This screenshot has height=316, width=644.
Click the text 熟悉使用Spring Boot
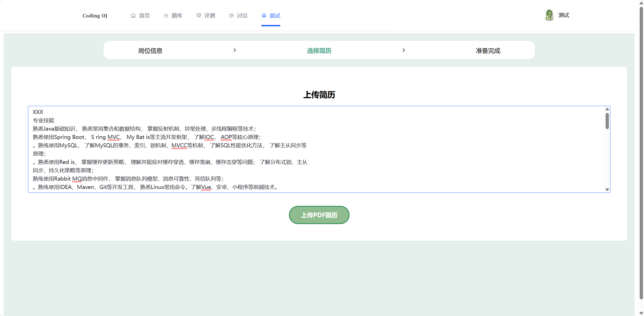coord(59,137)
